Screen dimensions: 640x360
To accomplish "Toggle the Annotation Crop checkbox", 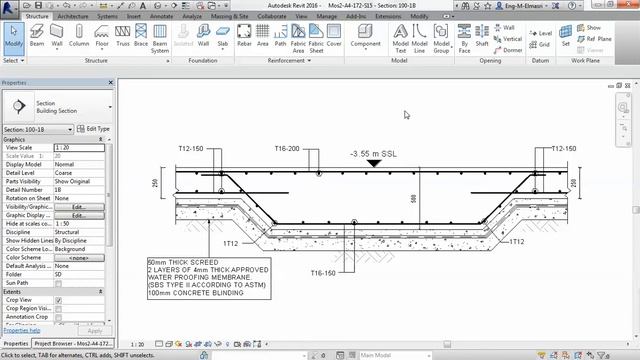I will (x=58, y=317).
